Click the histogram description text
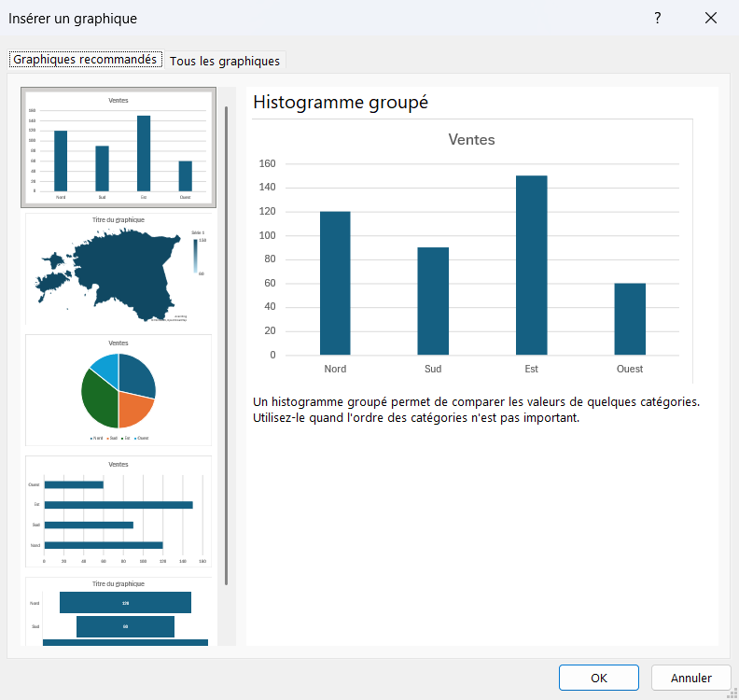This screenshot has height=700, width=739. click(x=476, y=410)
